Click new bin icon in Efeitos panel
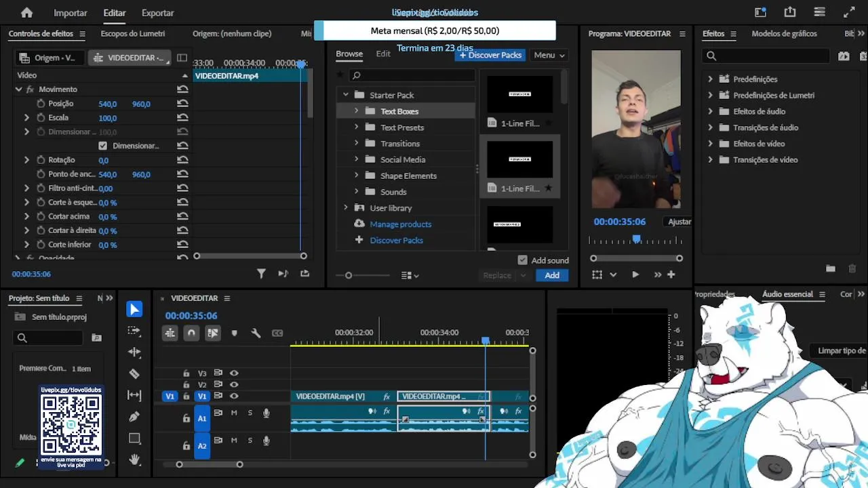868x488 pixels. pyautogui.click(x=830, y=268)
